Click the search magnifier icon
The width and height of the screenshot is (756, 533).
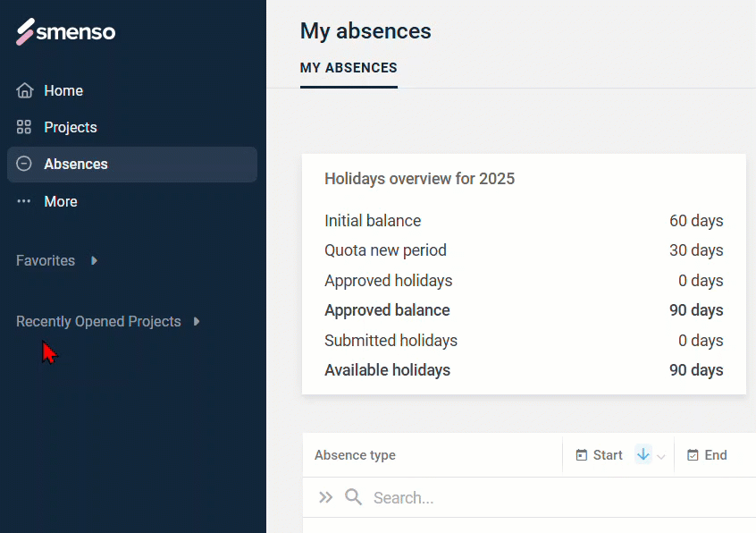353,497
